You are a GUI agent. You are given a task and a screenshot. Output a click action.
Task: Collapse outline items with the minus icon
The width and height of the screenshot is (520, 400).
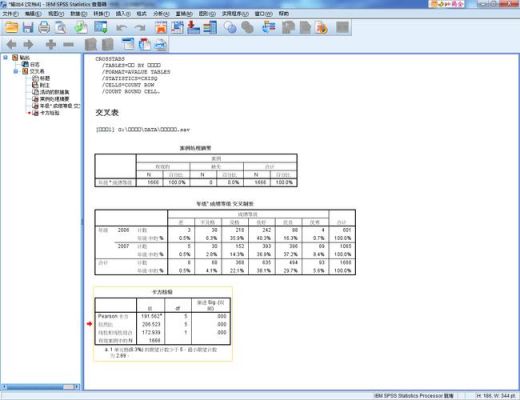[x=68, y=44]
